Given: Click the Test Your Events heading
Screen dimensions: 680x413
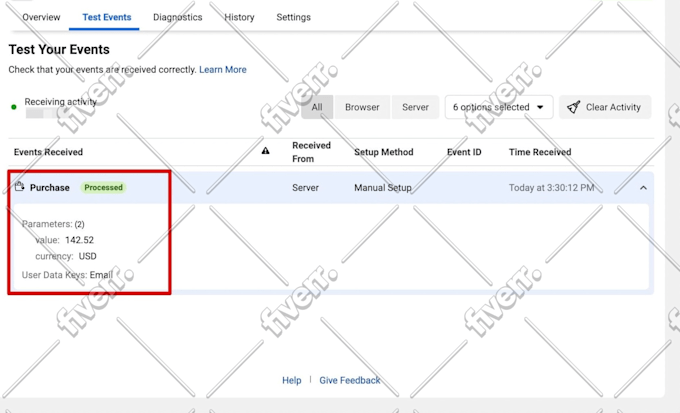Looking at the screenshot, I should pyautogui.click(x=59, y=49).
